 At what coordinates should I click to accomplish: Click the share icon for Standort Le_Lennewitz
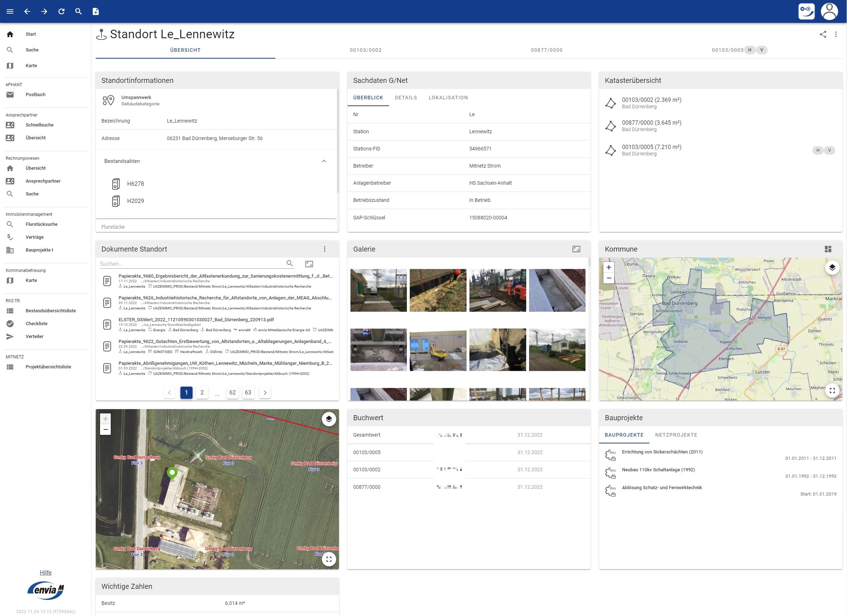823,34
